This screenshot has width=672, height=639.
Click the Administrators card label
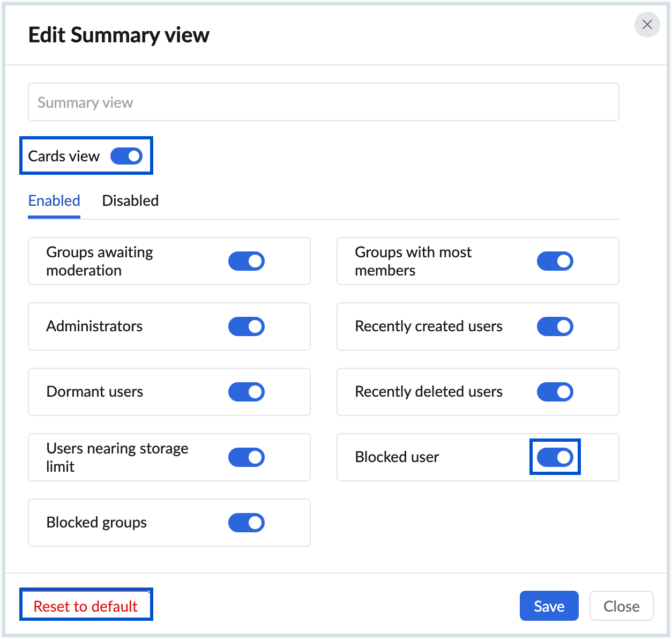coord(94,326)
